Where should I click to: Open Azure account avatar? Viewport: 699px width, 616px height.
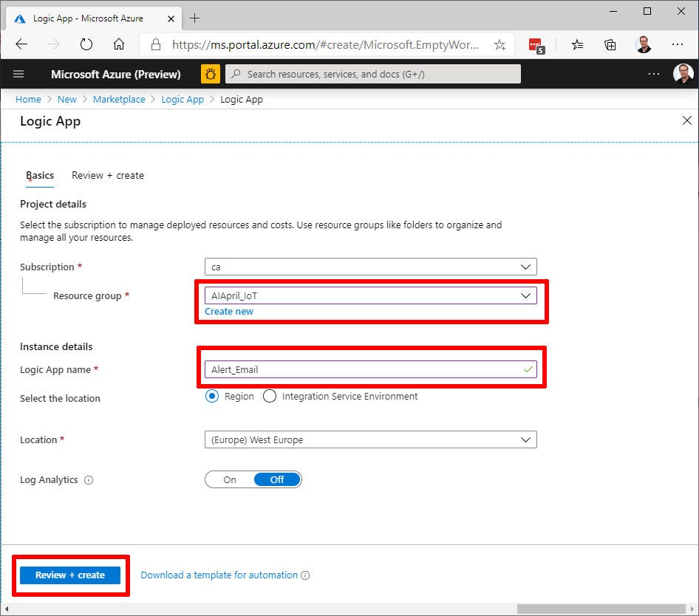683,74
